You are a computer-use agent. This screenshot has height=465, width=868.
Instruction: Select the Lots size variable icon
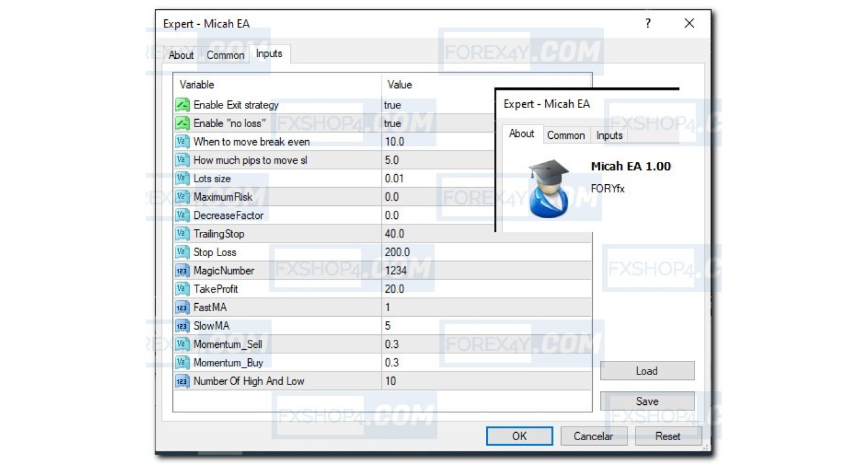[x=182, y=179]
